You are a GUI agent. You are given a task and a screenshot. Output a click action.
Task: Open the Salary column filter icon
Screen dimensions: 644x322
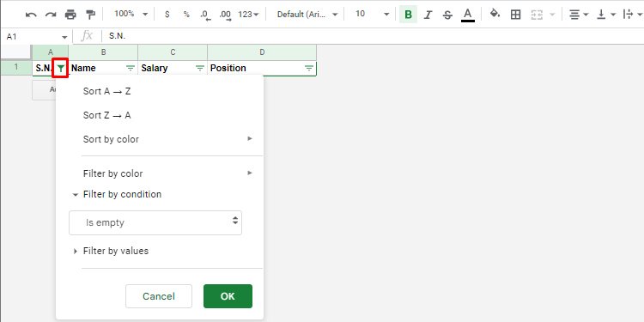pos(200,68)
